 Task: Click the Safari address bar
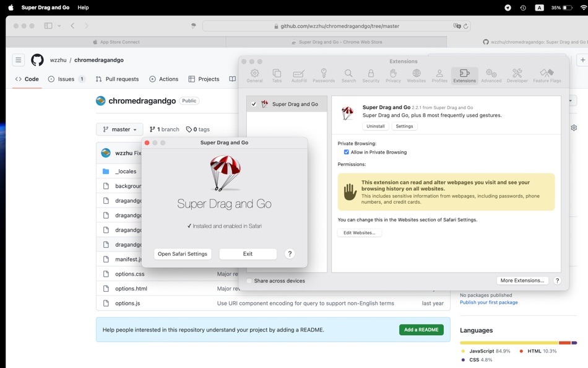336,26
